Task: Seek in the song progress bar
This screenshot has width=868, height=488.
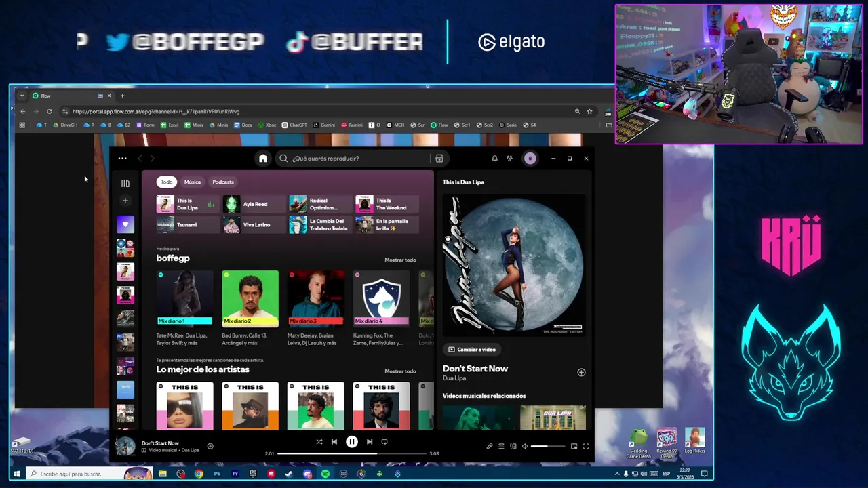Action: click(x=351, y=453)
